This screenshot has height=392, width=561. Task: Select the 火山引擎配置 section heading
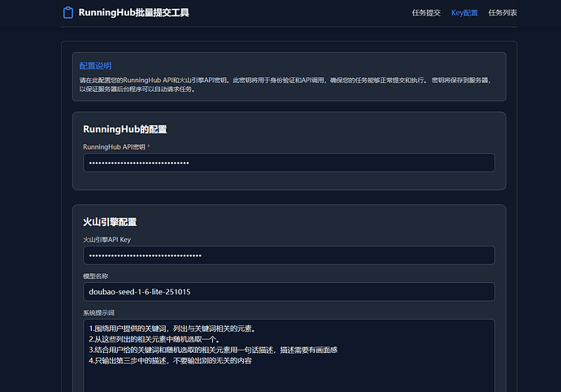110,222
